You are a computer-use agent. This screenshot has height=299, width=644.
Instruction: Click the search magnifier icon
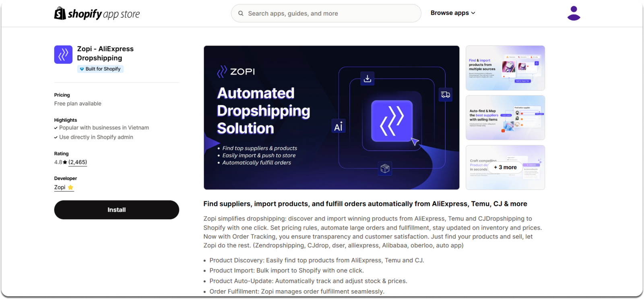coord(241,13)
